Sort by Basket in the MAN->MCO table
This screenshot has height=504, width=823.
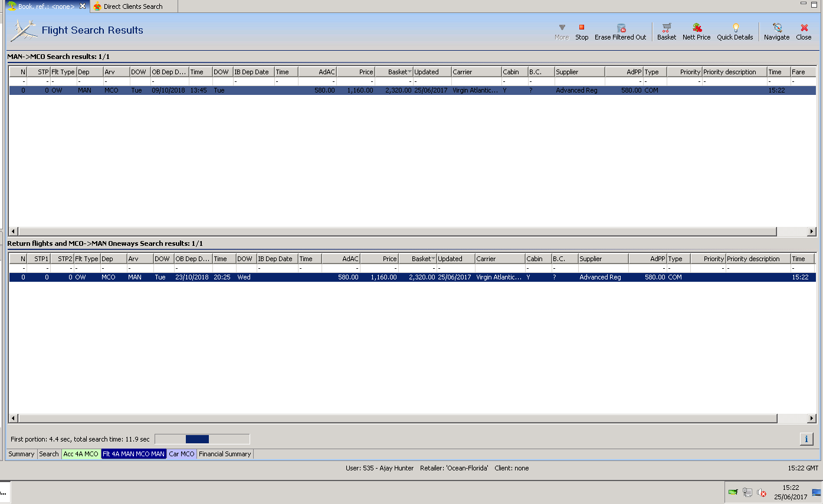point(394,72)
